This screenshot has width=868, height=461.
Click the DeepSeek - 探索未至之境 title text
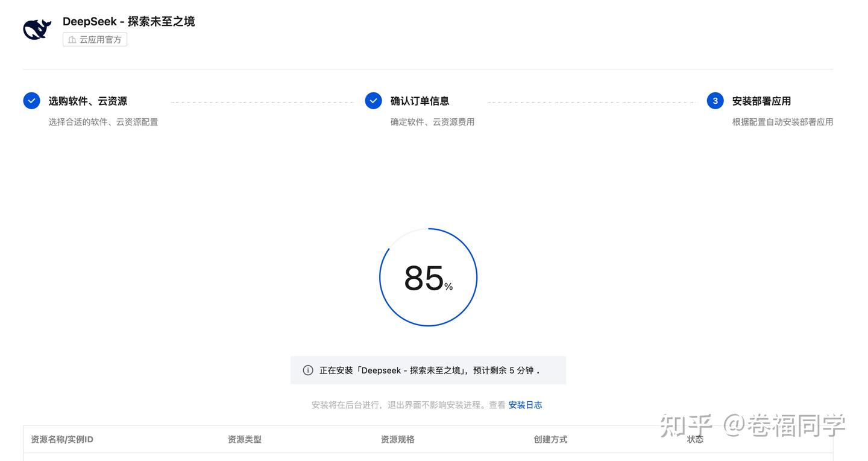128,20
